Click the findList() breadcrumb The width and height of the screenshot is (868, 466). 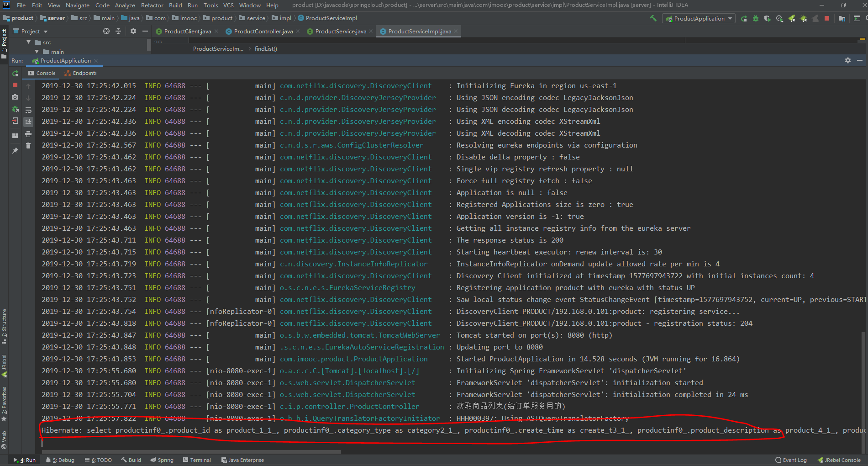tap(266, 48)
